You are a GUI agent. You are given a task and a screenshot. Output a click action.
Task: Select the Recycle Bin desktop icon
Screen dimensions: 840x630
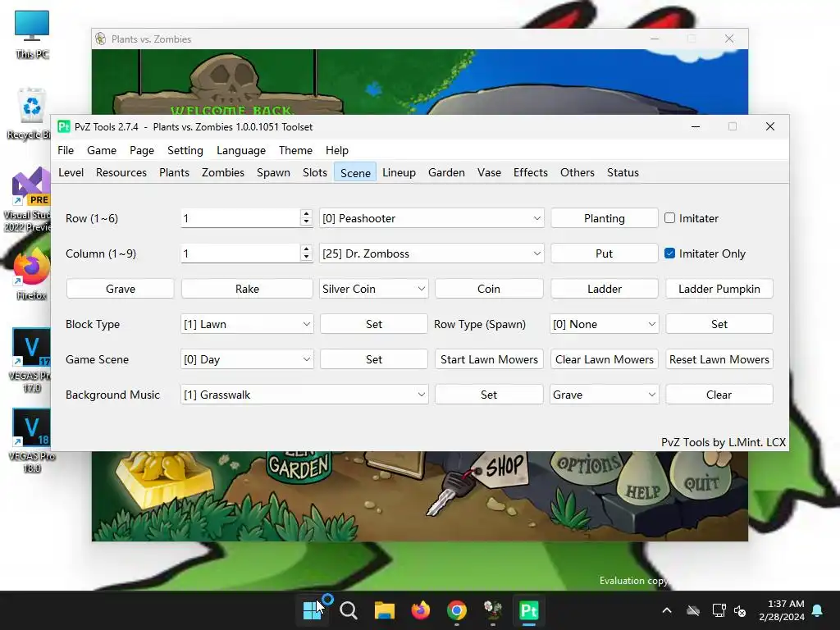(32, 114)
